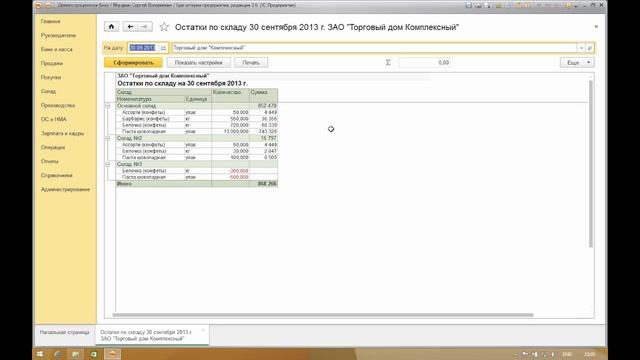Open the Отчеты section
The image size is (640, 360).
49,161
